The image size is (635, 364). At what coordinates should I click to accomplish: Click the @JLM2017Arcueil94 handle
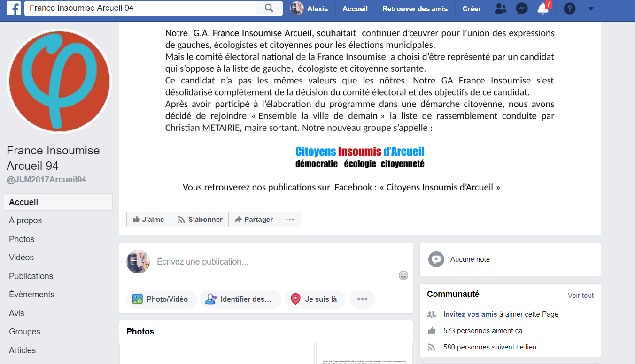pos(46,180)
